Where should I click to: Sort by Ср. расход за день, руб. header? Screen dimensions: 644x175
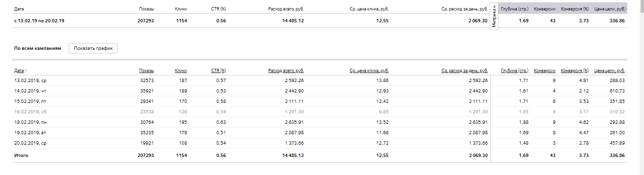464,71
